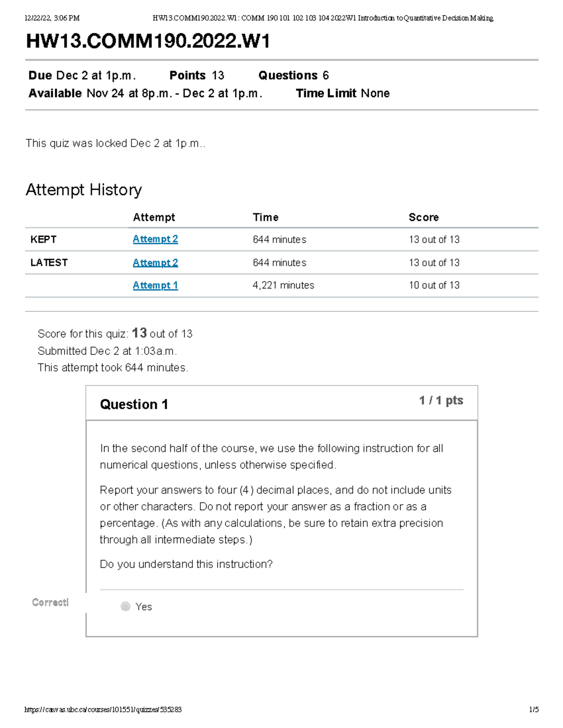Image resolution: width=563 pixels, height=728 pixels.
Task: Open Attempt 2 link in the LATEST row
Action: coord(155,263)
